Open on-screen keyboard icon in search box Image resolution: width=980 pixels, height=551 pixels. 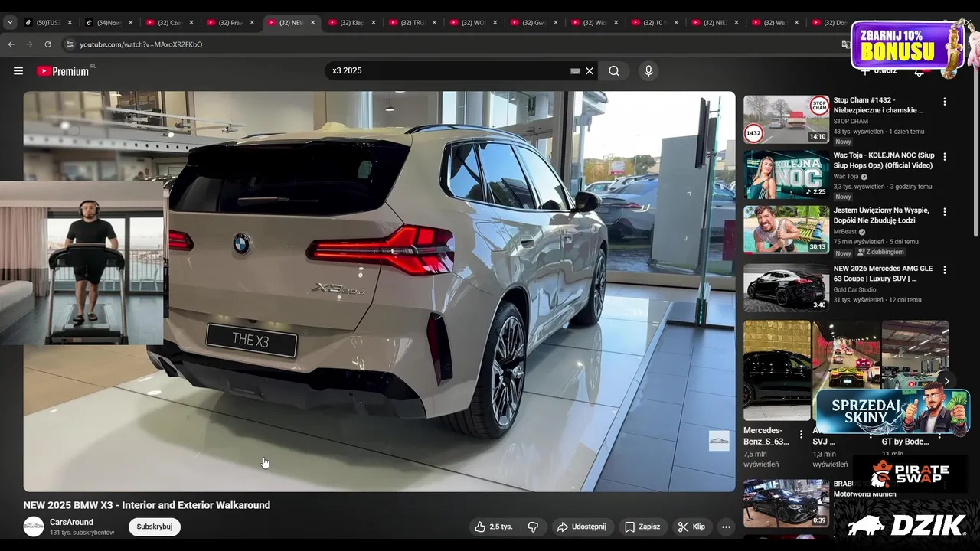coord(576,71)
